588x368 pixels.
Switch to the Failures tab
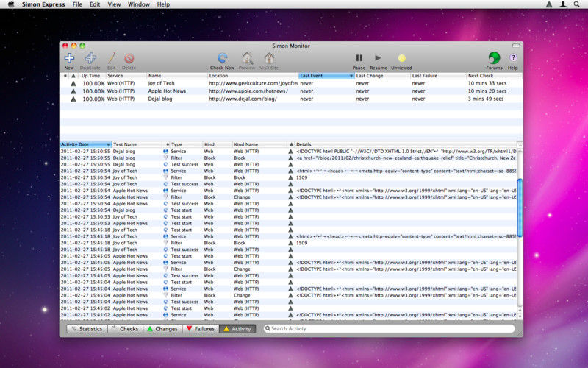pyautogui.click(x=201, y=328)
